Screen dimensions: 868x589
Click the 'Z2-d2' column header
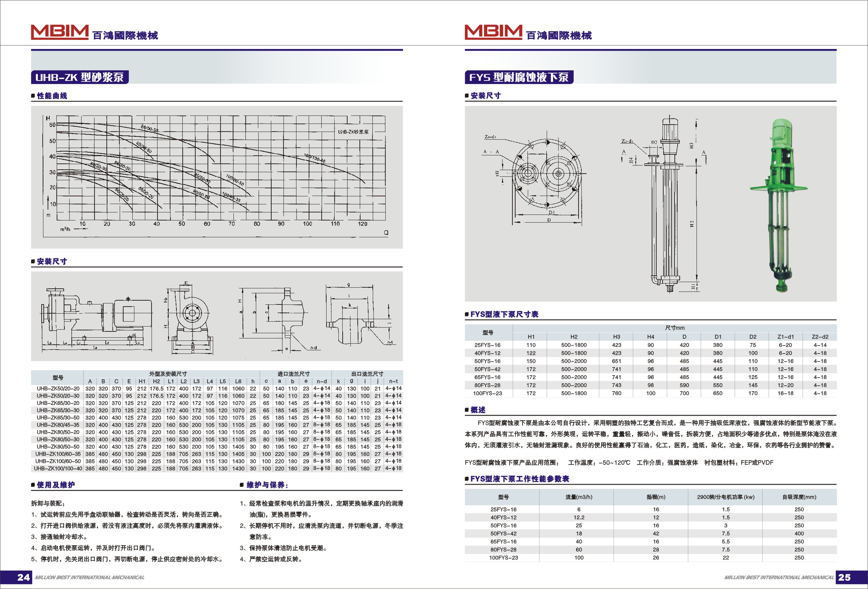click(x=820, y=337)
